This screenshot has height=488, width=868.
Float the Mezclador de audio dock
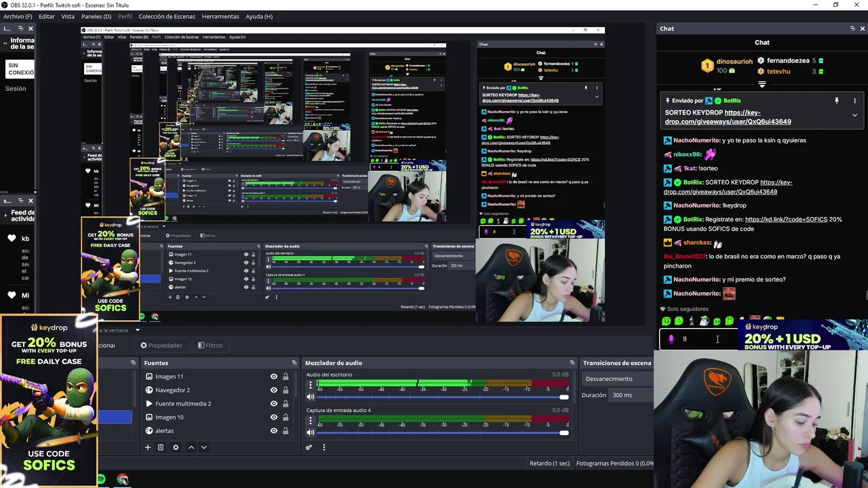tap(572, 363)
